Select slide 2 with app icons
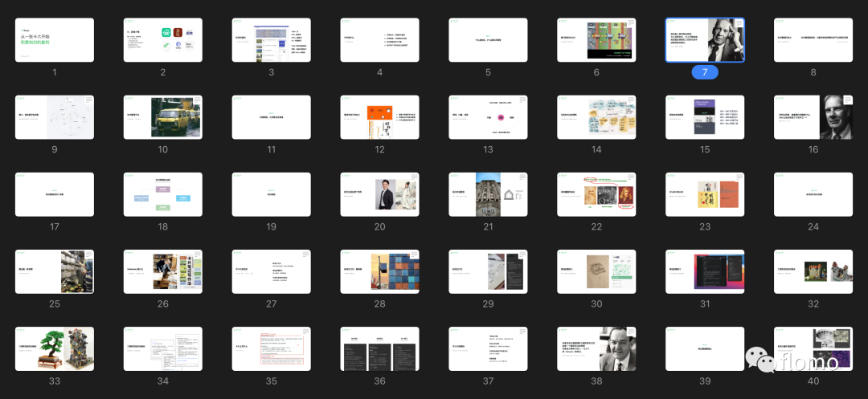Viewport: 868px width, 399px height. click(x=162, y=40)
